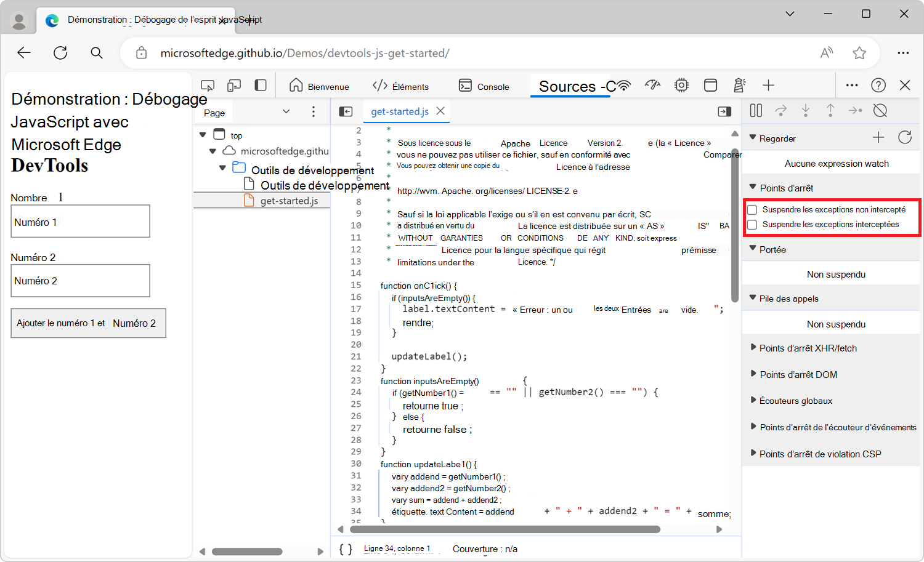Add a watch expression with the plus icon

878,138
